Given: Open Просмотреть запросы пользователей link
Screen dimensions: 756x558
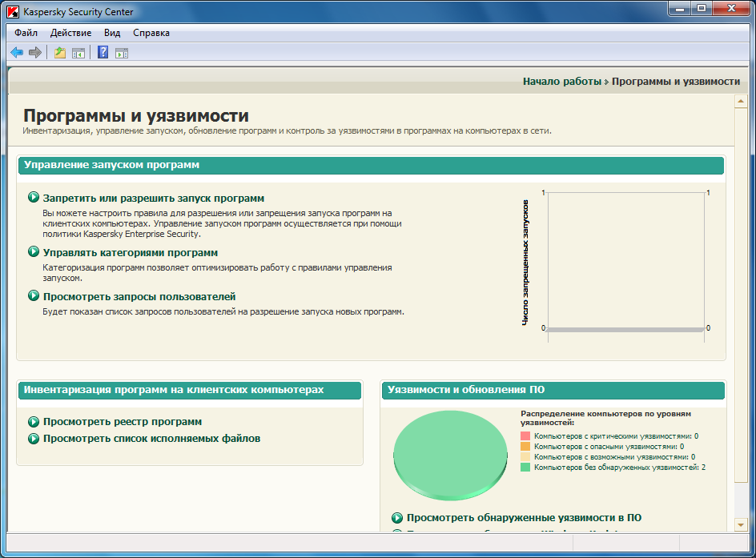Looking at the screenshot, I should pyautogui.click(x=139, y=296).
